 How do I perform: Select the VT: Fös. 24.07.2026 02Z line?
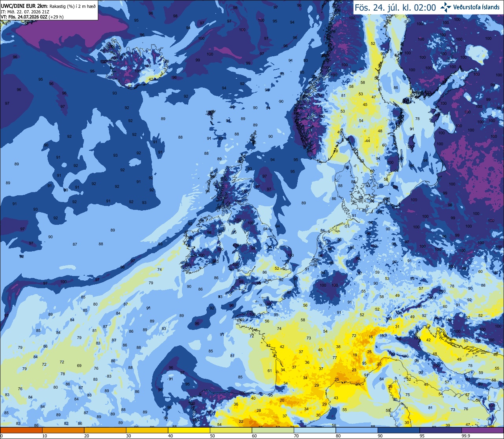(32, 17)
